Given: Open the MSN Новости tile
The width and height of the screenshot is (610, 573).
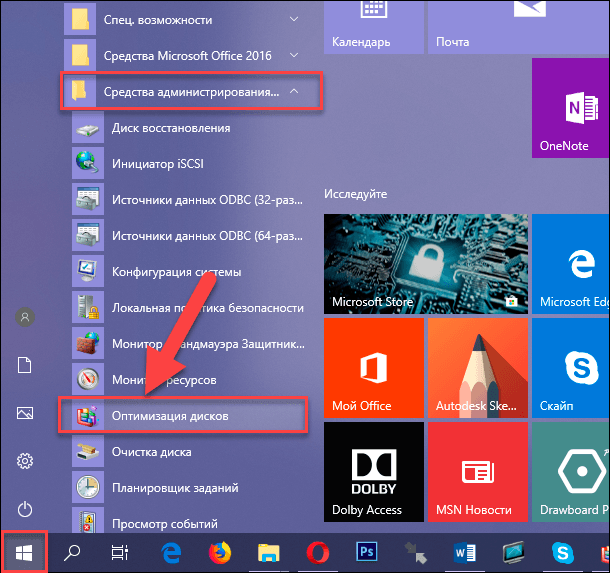Looking at the screenshot, I should pyautogui.click(x=478, y=472).
